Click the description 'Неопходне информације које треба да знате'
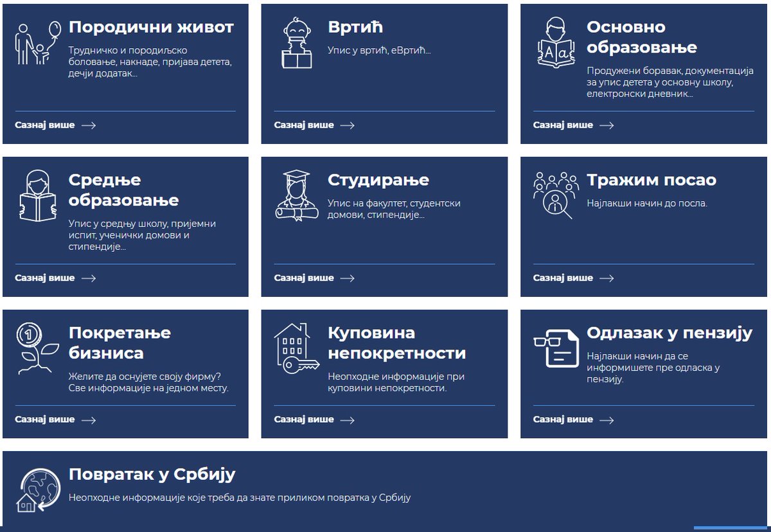 [x=239, y=497]
